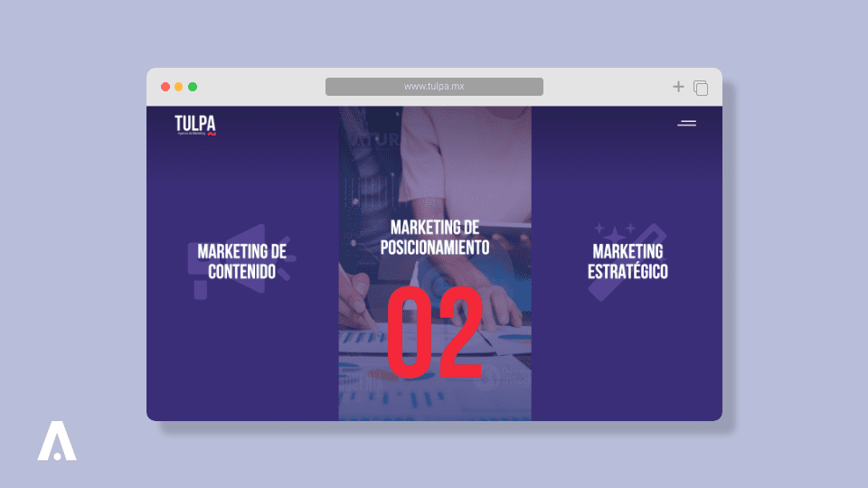The width and height of the screenshot is (868, 488).
Task: Click the green maximize window dot
Action: [x=193, y=87]
